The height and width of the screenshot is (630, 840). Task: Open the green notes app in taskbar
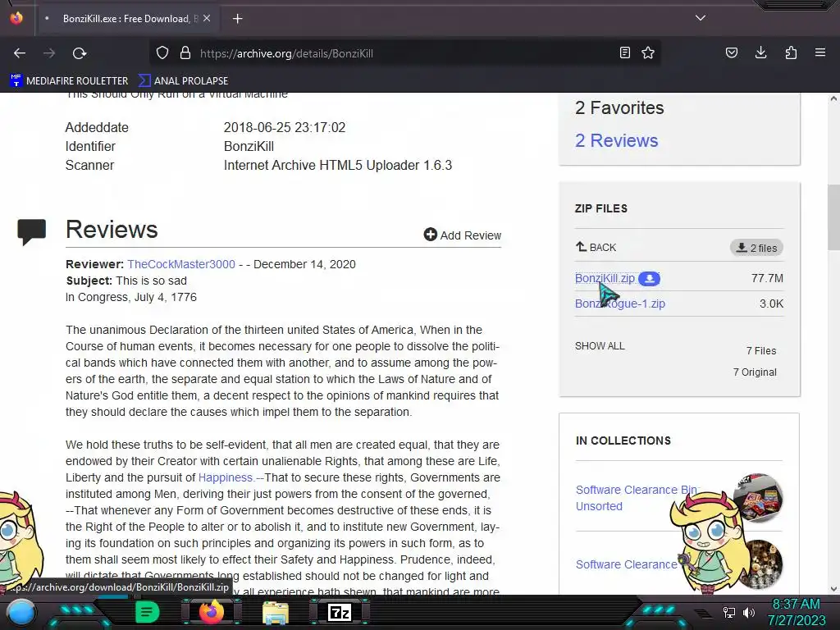tap(147, 612)
